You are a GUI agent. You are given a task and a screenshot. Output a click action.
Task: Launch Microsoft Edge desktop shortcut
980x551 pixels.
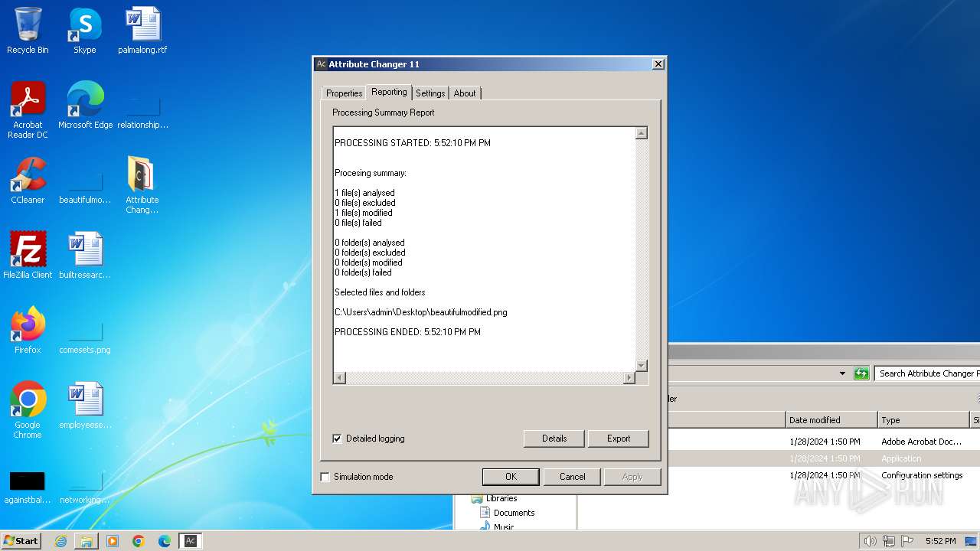[x=85, y=106]
